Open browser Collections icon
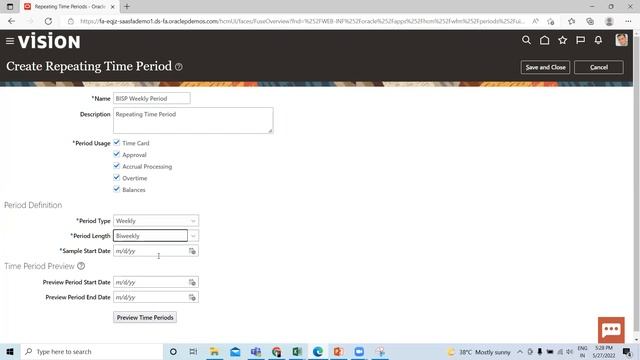Screen dimensions: 640x360 tap(590, 21)
